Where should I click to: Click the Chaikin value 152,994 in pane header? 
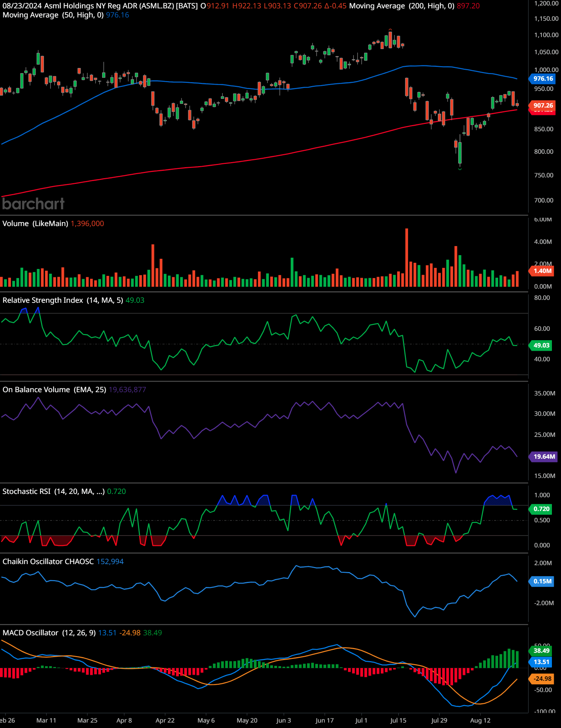tap(110, 562)
